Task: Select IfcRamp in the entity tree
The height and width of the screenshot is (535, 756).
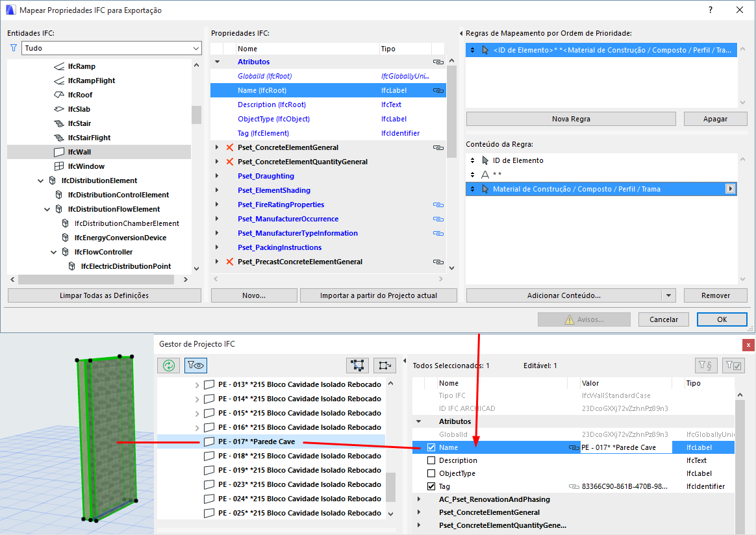Action: 81,66
